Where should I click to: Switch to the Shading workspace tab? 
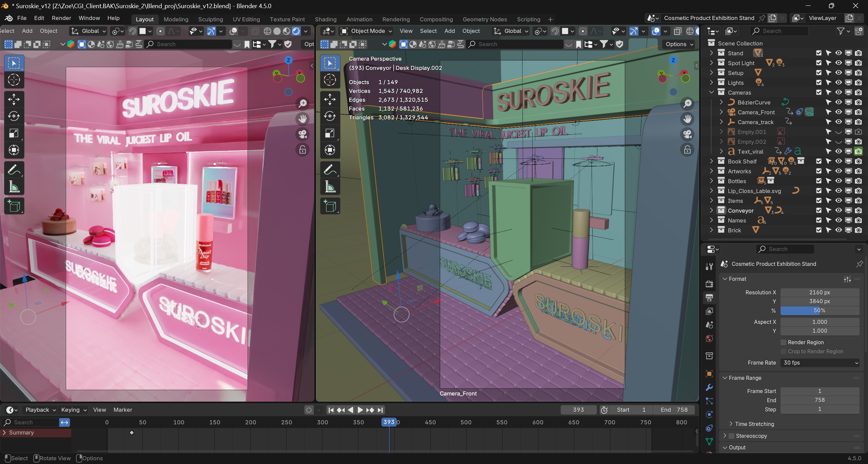[325, 19]
